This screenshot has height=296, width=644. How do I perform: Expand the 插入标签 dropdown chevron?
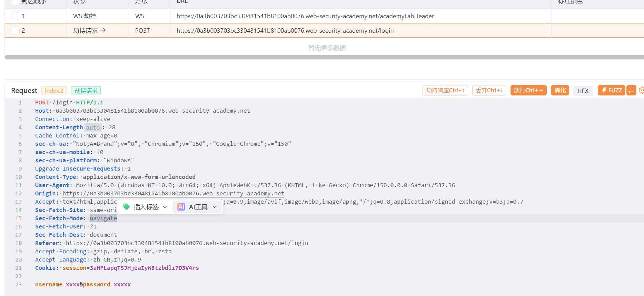click(165, 207)
